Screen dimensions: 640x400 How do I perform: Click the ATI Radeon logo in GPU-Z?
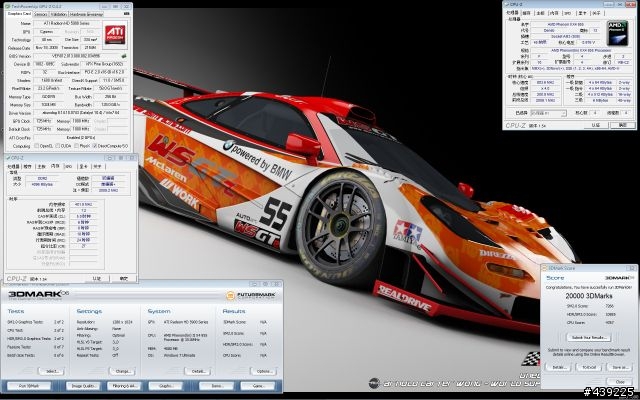pyautogui.click(x=115, y=35)
